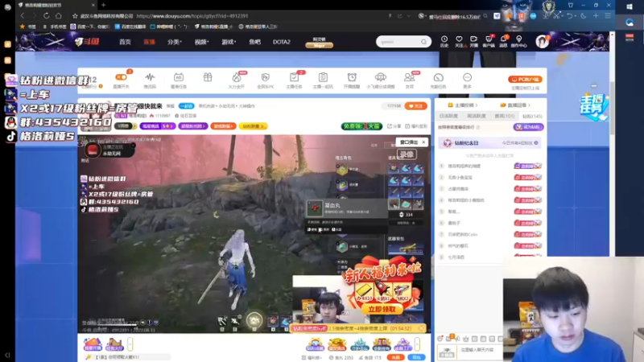Open the user avatar profile in header

542,42
